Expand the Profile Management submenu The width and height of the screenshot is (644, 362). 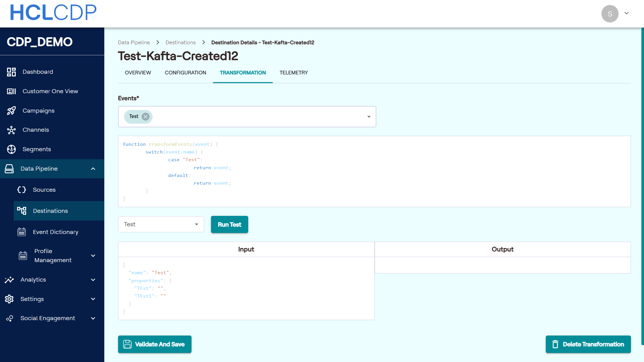pyautogui.click(x=93, y=256)
